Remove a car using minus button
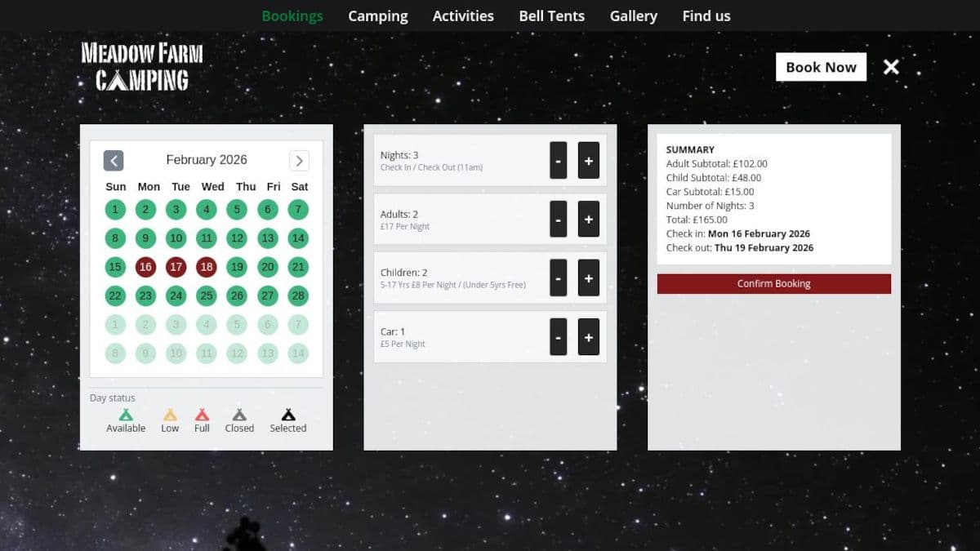Viewport: 980px width, 551px height. [558, 337]
